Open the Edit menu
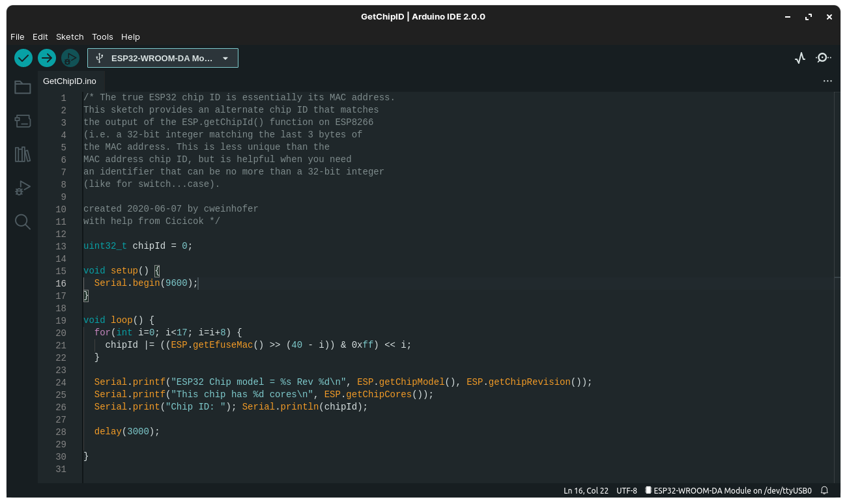Viewport: 847px width, 504px height. pyautogui.click(x=40, y=37)
